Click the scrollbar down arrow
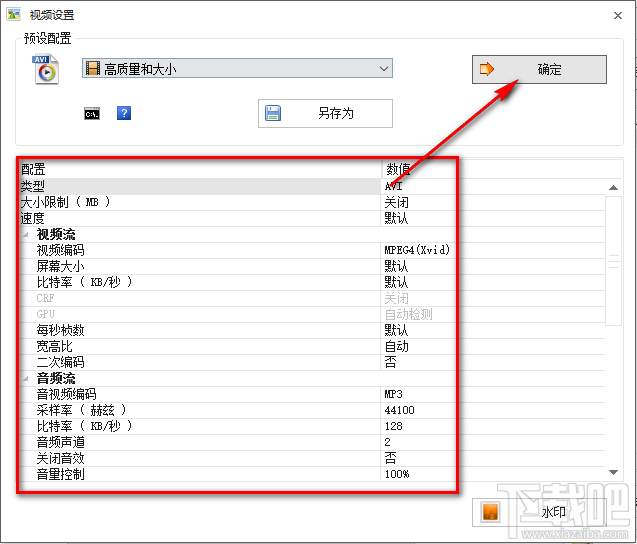The width and height of the screenshot is (637, 544). (613, 472)
